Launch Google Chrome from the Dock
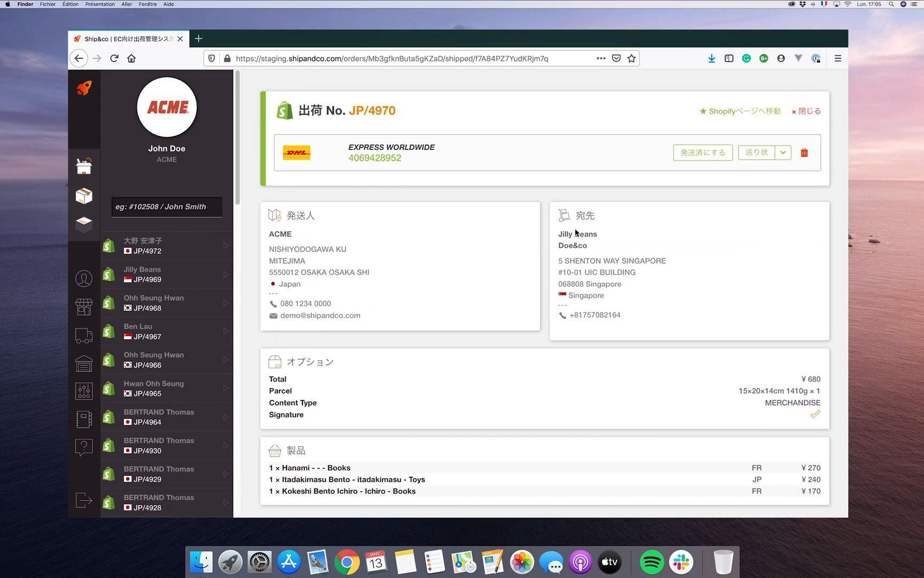This screenshot has height=578, width=924. tap(347, 562)
